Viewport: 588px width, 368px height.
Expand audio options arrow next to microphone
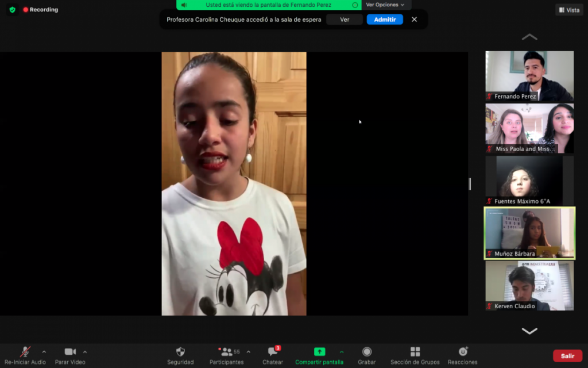(44, 352)
